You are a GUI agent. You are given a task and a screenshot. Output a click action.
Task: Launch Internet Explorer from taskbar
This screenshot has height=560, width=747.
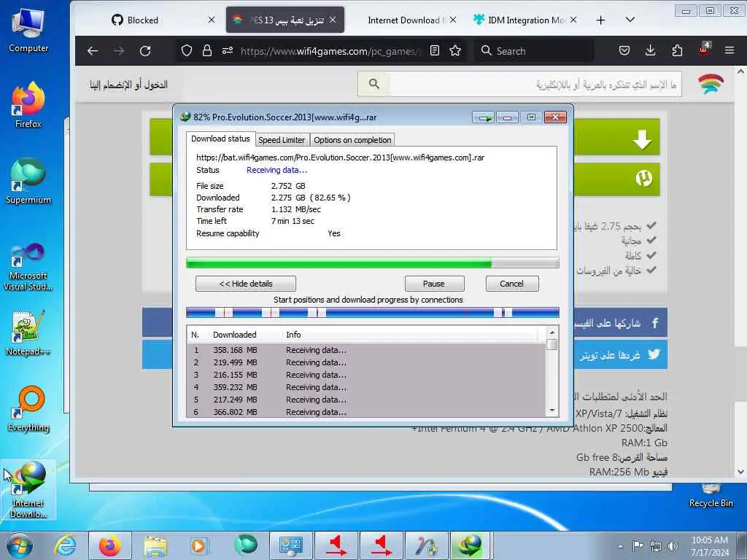tap(65, 545)
